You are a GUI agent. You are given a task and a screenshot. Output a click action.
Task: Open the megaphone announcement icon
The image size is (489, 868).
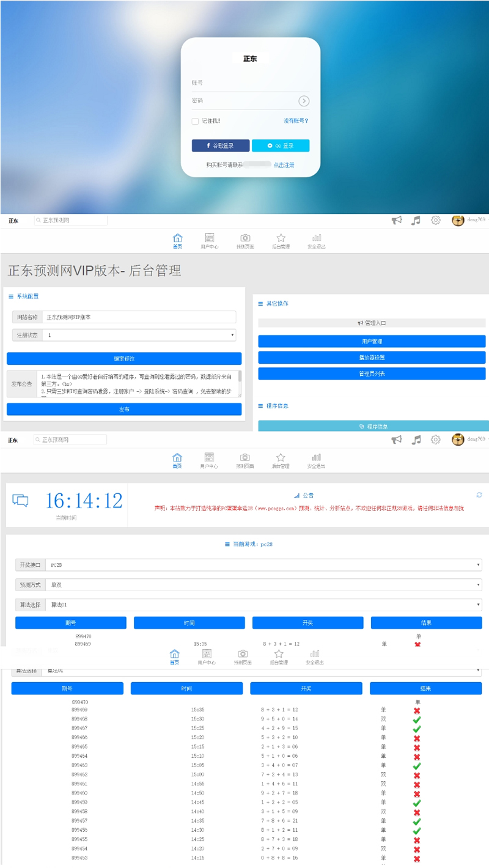[397, 221]
